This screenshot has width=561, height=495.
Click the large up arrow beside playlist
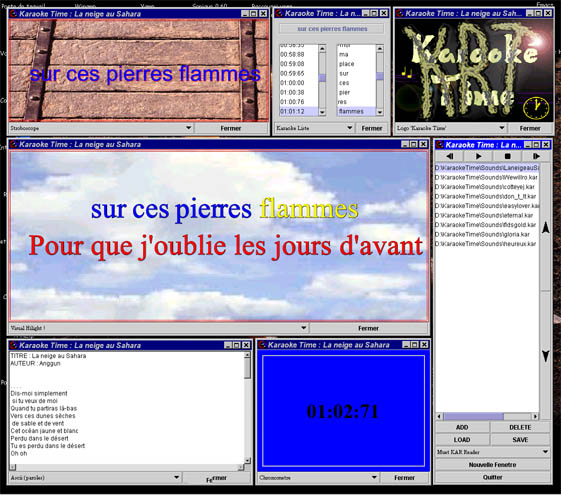pos(546,227)
